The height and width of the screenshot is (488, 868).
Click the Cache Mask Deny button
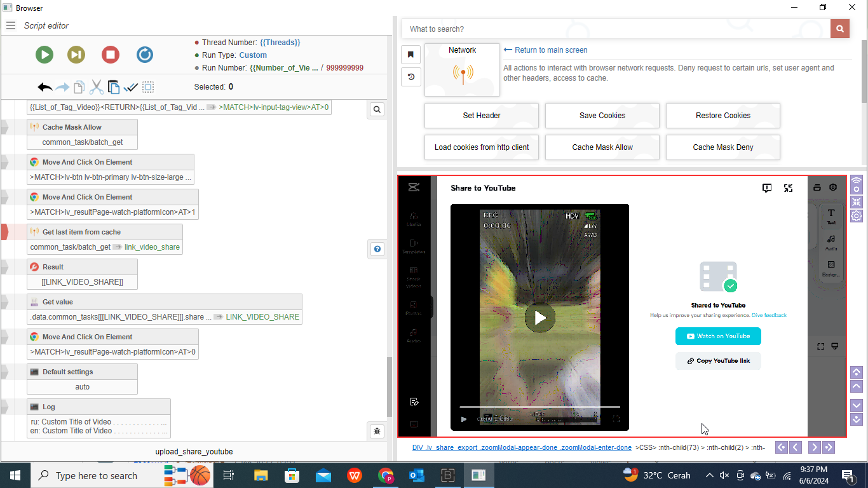coord(722,147)
